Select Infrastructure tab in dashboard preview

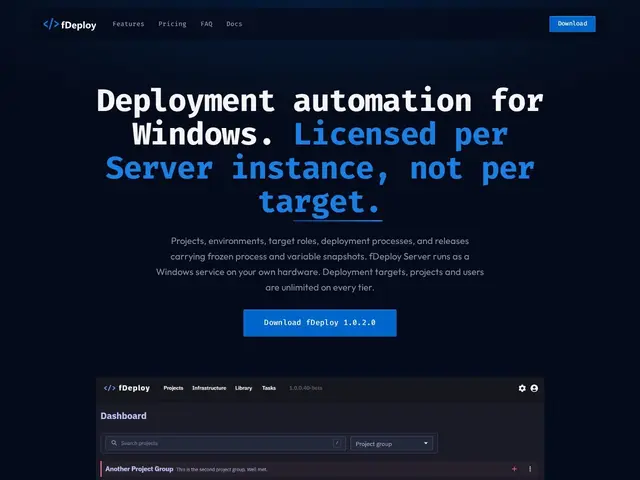coord(209,388)
